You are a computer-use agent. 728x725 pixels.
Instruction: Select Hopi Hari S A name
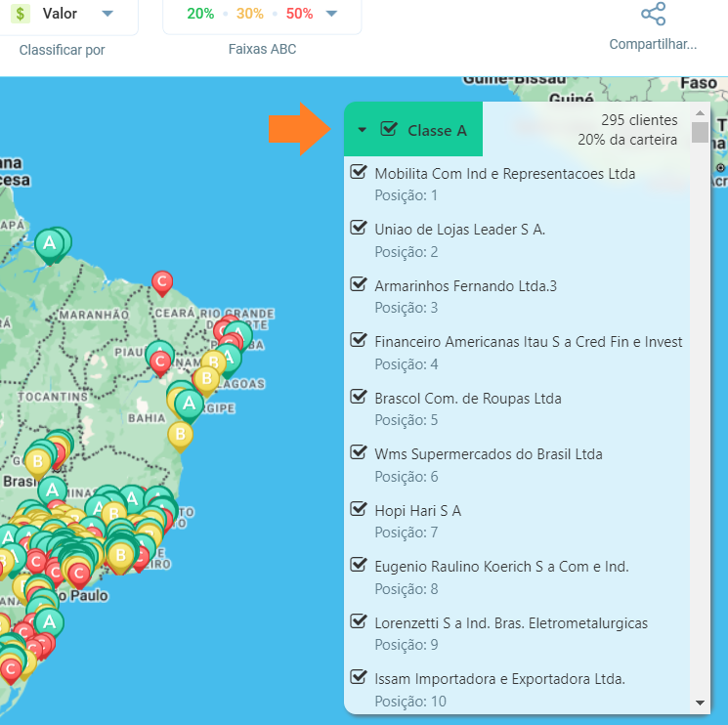[418, 511]
